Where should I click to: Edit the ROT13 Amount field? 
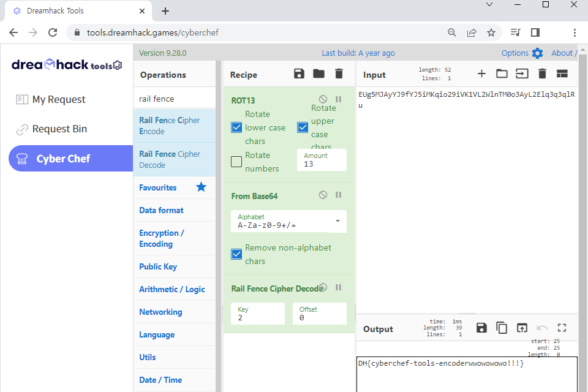click(x=322, y=160)
